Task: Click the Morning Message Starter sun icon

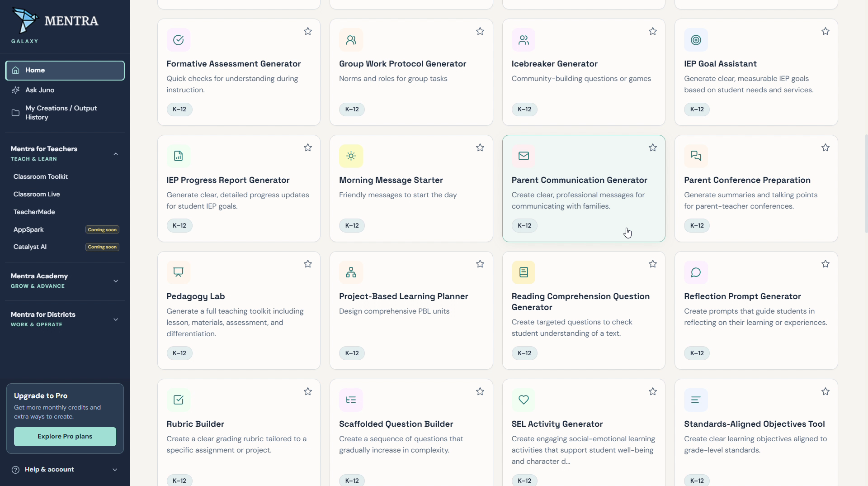Action: point(351,156)
